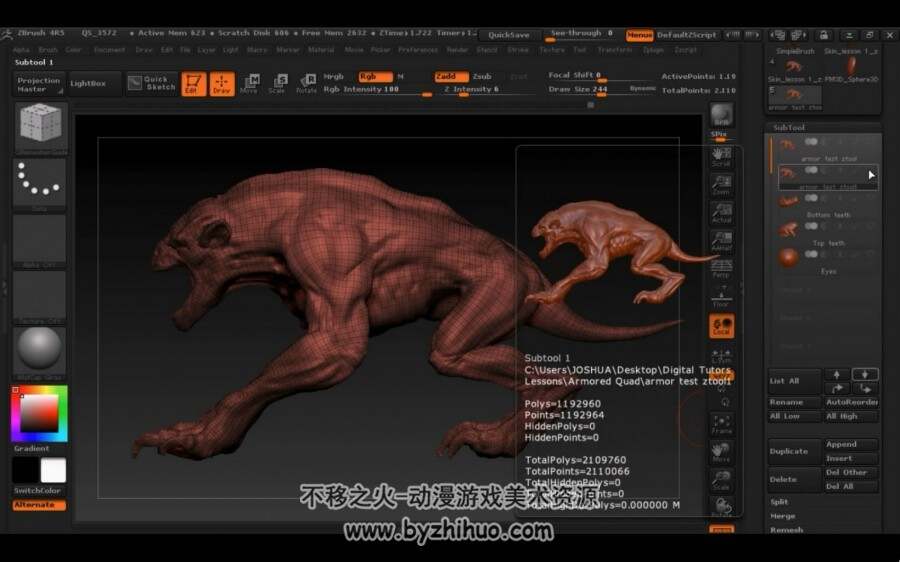Screen dimensions: 900x562
Task: Click the Actual size icon
Action: pyautogui.click(x=721, y=213)
